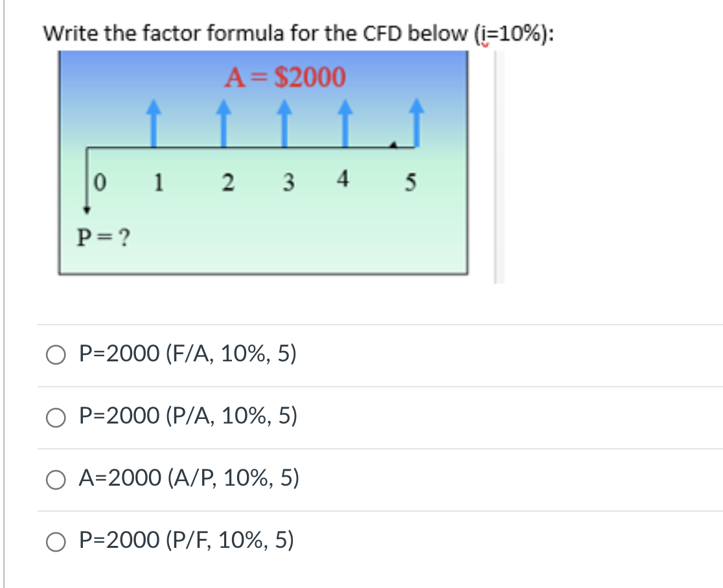This screenshot has height=588, width=723.
Task: Click the upward arrow at year 1
Action: [x=154, y=123]
